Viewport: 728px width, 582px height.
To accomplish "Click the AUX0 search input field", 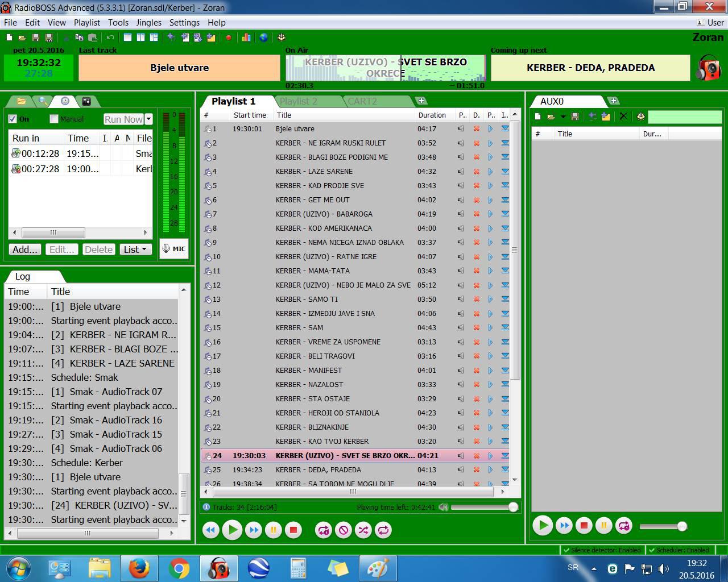I will click(685, 117).
